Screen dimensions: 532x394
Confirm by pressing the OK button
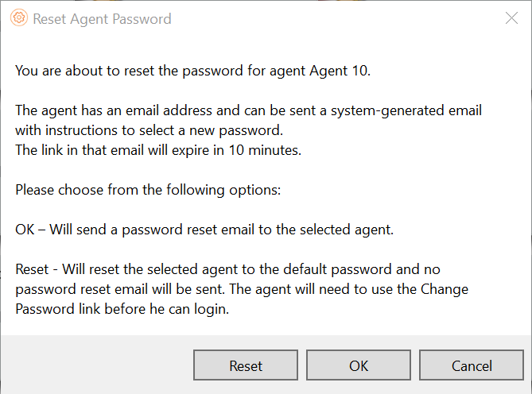point(359,366)
